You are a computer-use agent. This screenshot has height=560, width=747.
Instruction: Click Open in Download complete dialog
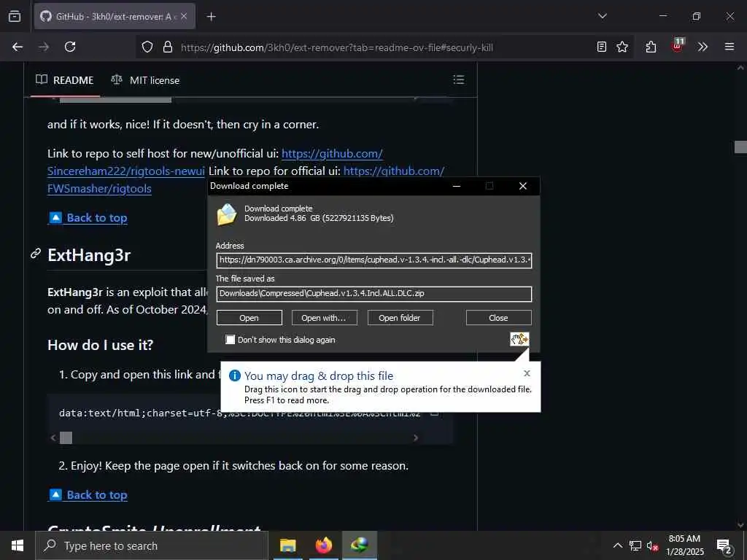coord(249,318)
